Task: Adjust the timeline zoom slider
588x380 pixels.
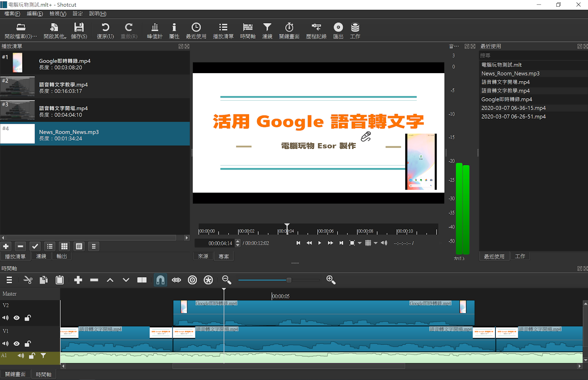Action: (x=279, y=280)
